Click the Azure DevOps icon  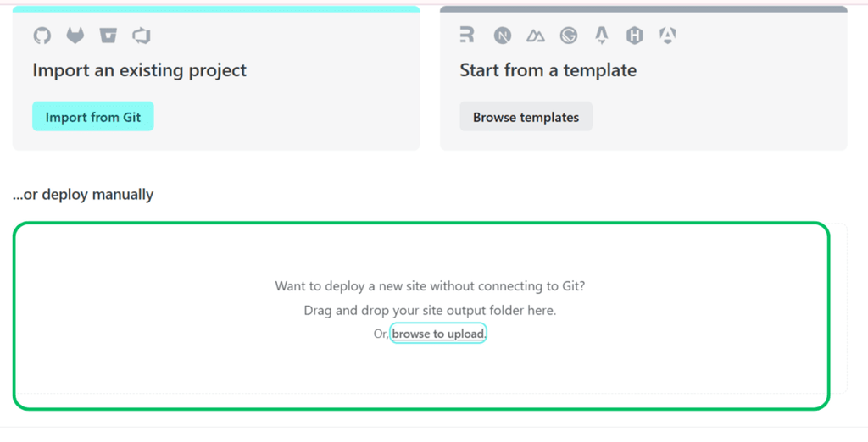click(141, 36)
